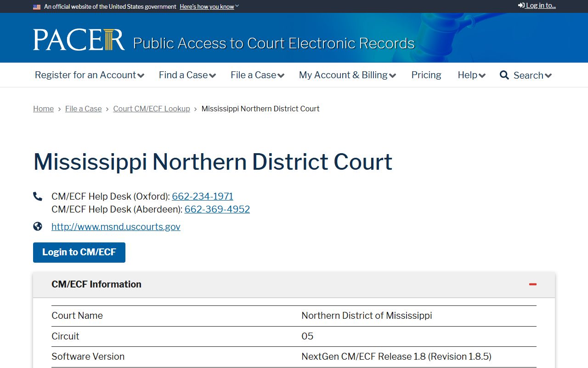The width and height of the screenshot is (588, 368).
Task: Open Find a Case dropdown menu
Action: coord(187,75)
